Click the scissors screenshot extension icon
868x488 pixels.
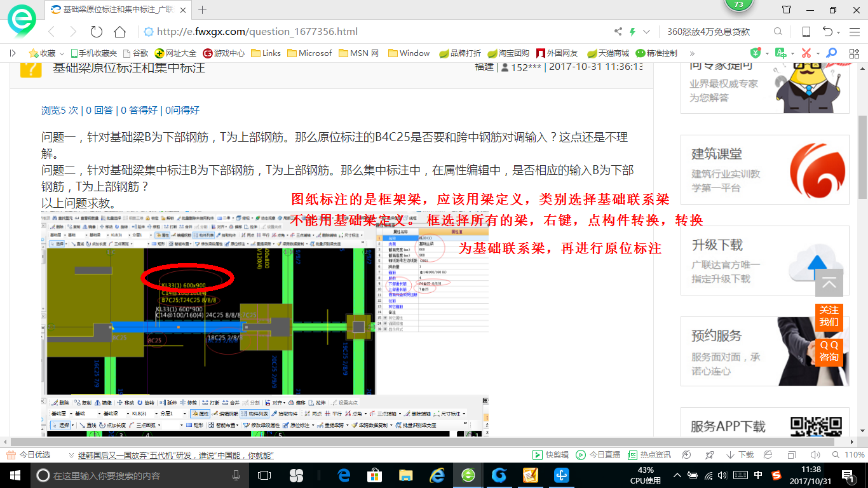point(806,53)
